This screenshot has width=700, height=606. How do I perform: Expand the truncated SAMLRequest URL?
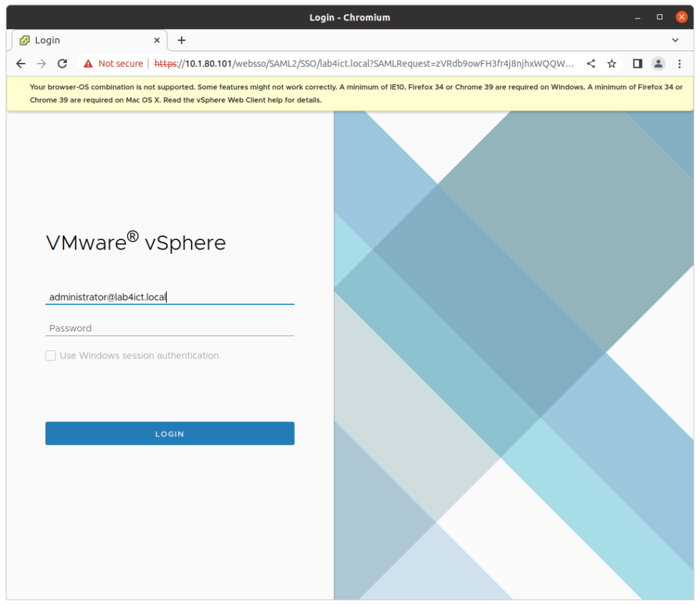(x=569, y=63)
